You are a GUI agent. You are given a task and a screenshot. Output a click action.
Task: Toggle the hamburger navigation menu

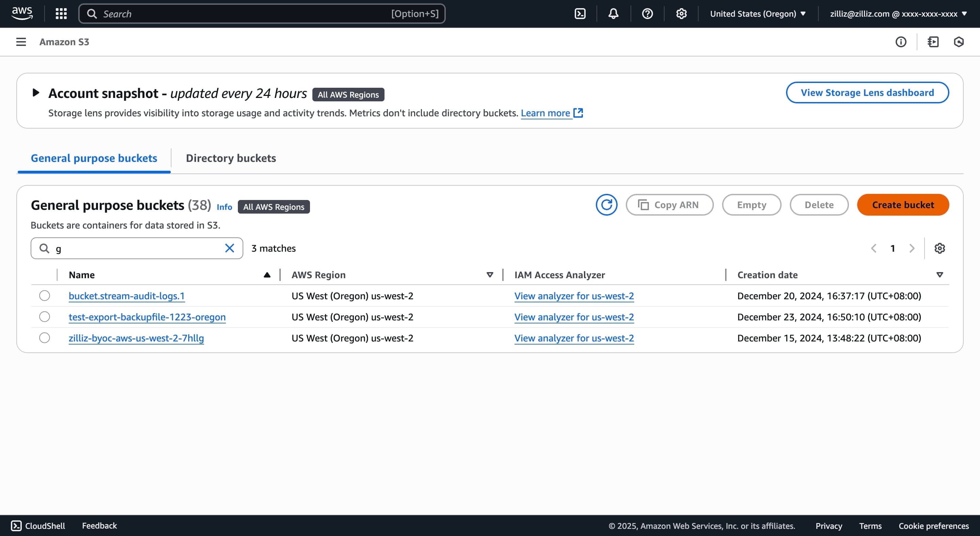(21, 42)
